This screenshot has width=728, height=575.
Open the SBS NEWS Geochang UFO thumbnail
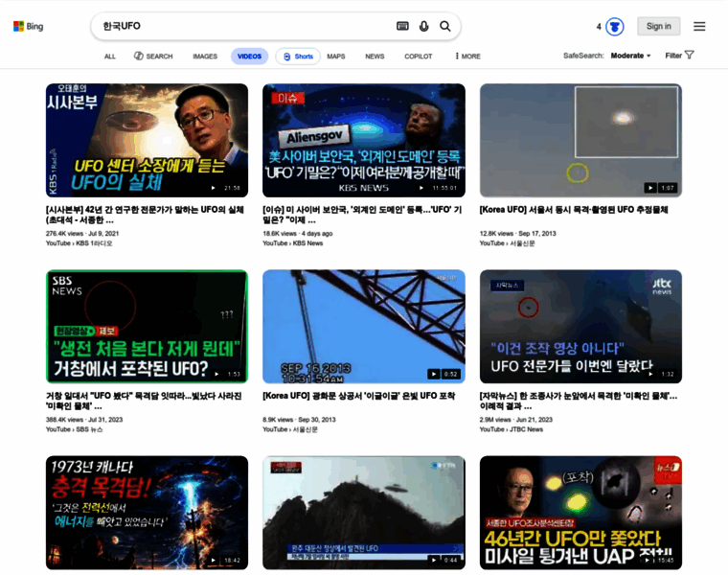tap(147, 327)
